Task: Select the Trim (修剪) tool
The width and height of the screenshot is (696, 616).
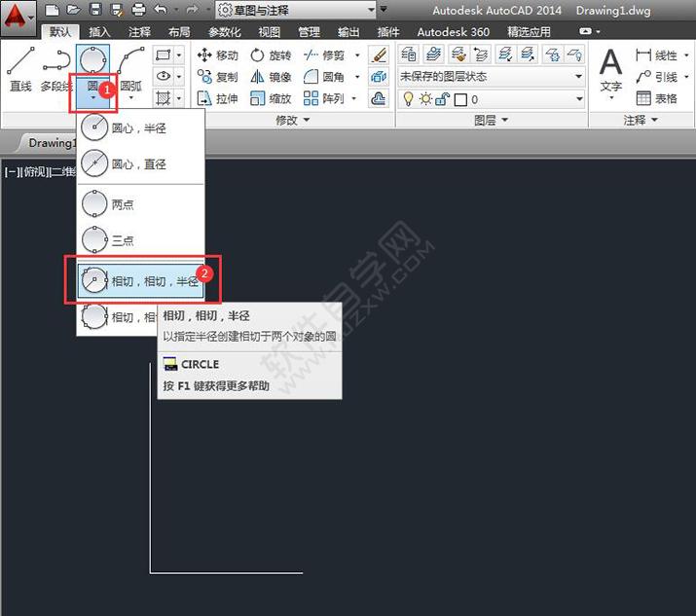Action: (324, 55)
